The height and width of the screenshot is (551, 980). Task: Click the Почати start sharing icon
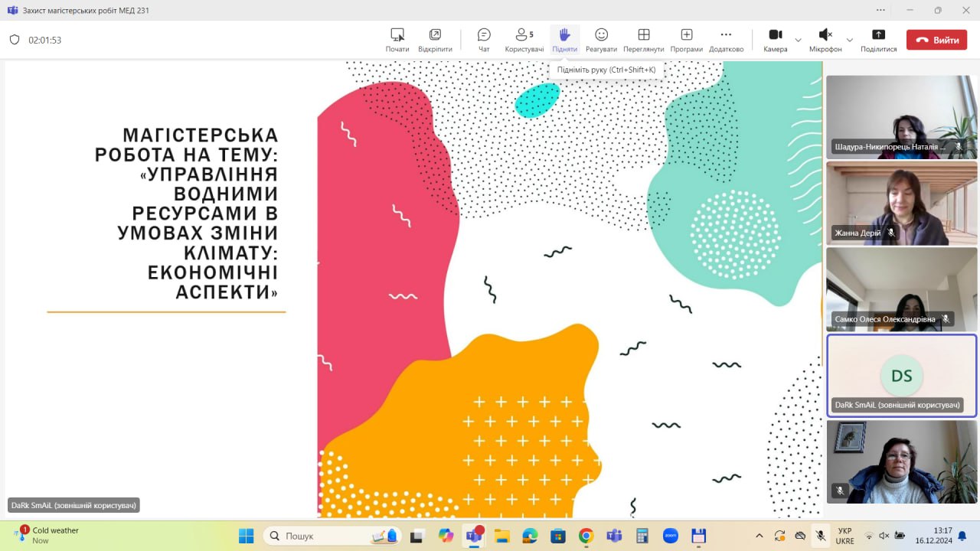pos(397,40)
